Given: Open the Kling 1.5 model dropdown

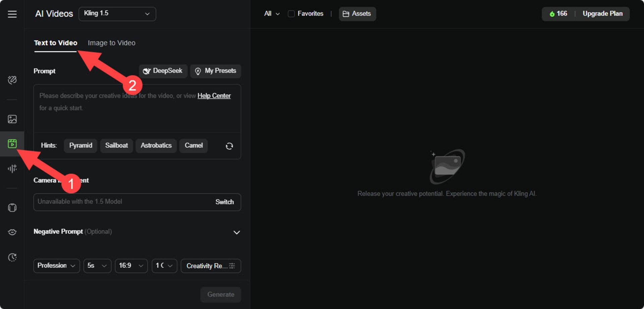Looking at the screenshot, I should (x=117, y=14).
